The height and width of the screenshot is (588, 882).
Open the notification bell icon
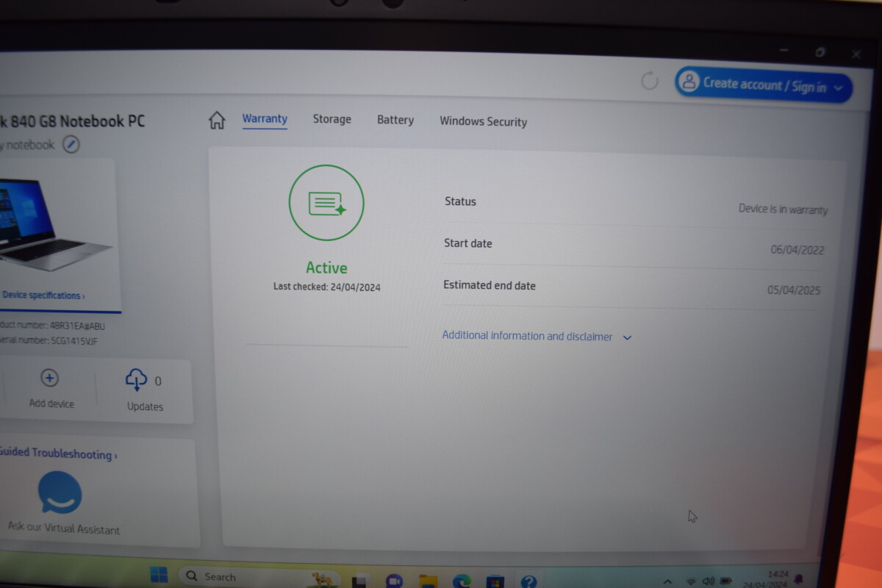[798, 580]
